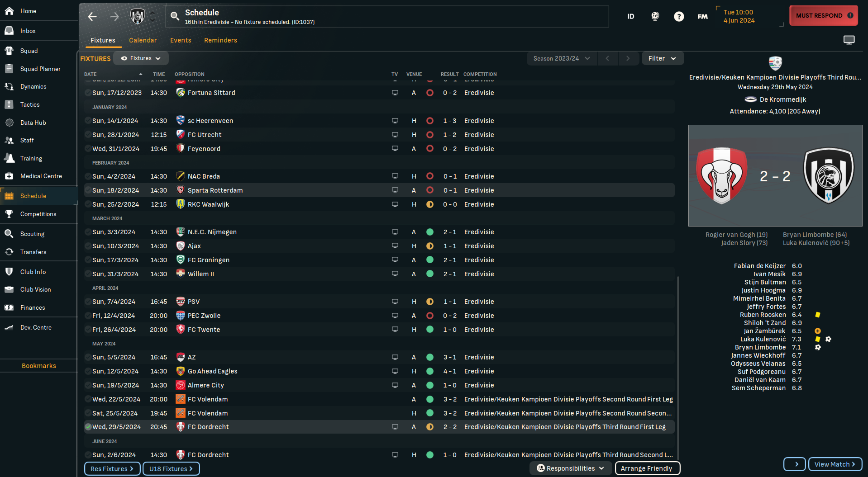Toggle reminder circle for AZ fixture
Viewport: 868px width, 477px height.
(x=88, y=357)
